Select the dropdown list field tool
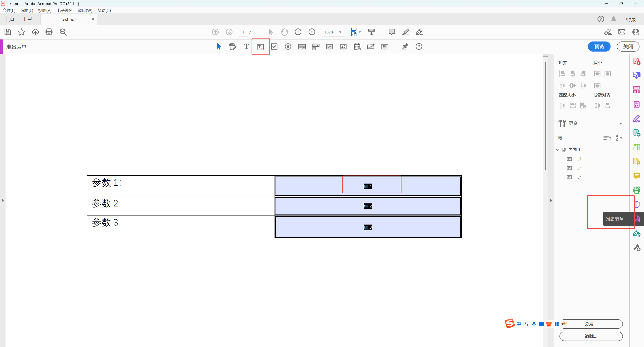The height and width of the screenshot is (347, 644). [315, 47]
